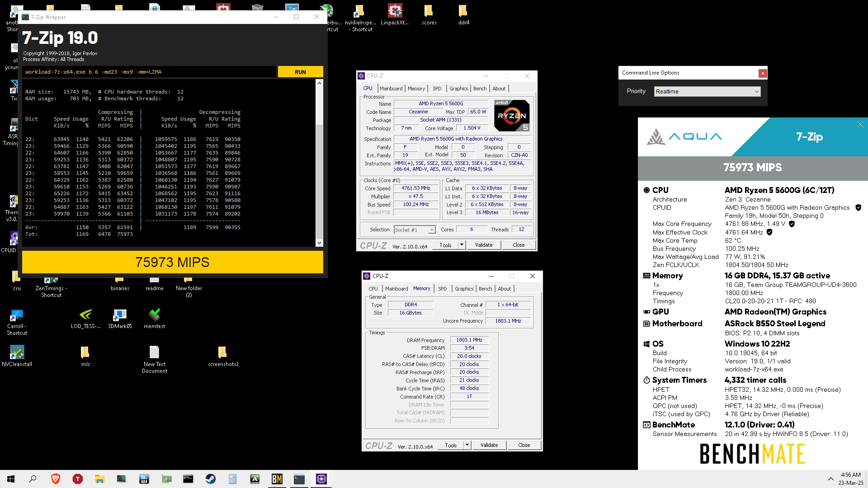Click Validate in the lower CPU-Z window
The width and height of the screenshot is (868, 488).
point(489,445)
